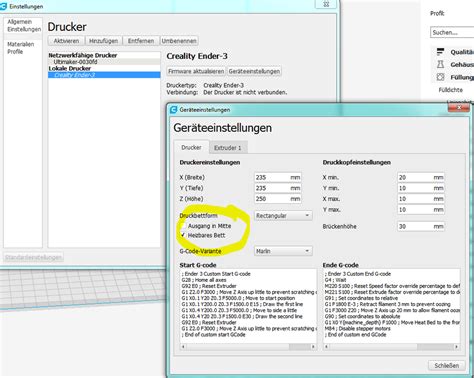Open Allgemein settings category in sidebar

tap(20, 22)
